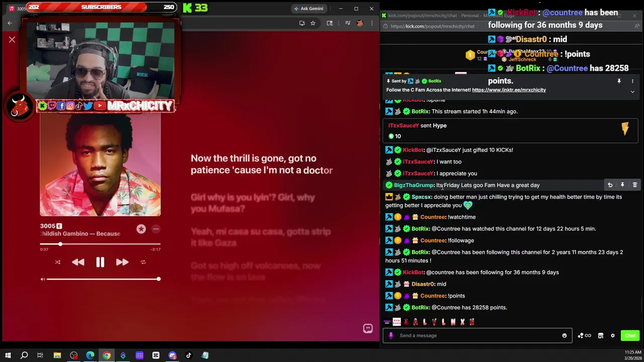Screen dimensions: 644x362
Task: Close the full-screen player with the X
Action: [x=12, y=39]
